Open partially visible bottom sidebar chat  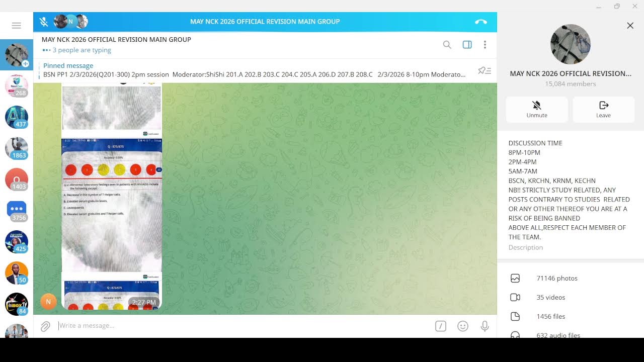(x=17, y=331)
